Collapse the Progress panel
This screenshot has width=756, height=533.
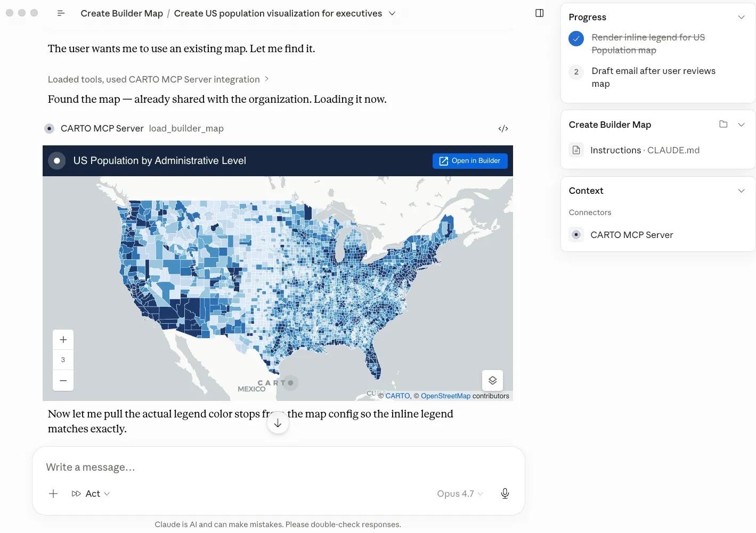click(741, 17)
